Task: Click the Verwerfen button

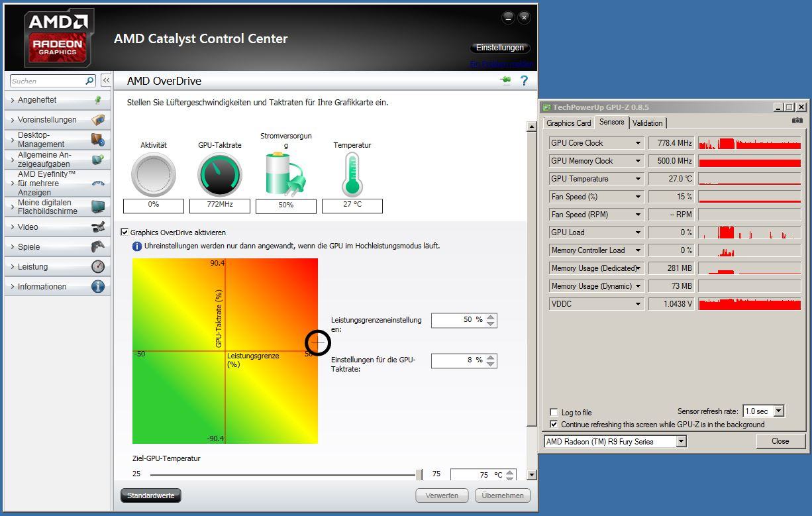Action: [442, 495]
